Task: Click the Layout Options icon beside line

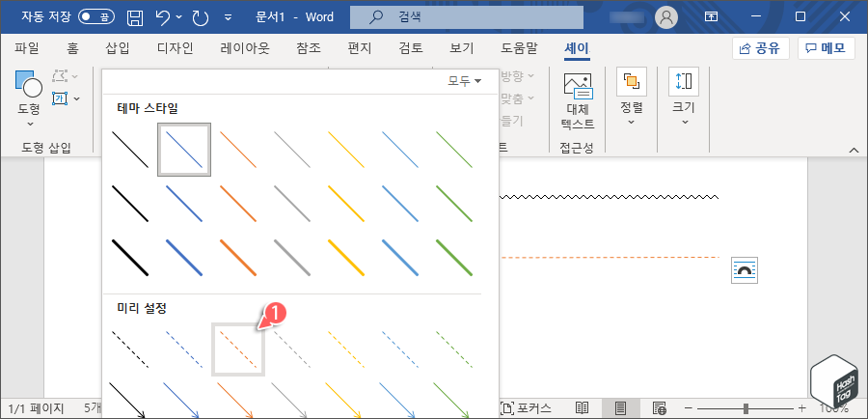Action: pyautogui.click(x=744, y=270)
